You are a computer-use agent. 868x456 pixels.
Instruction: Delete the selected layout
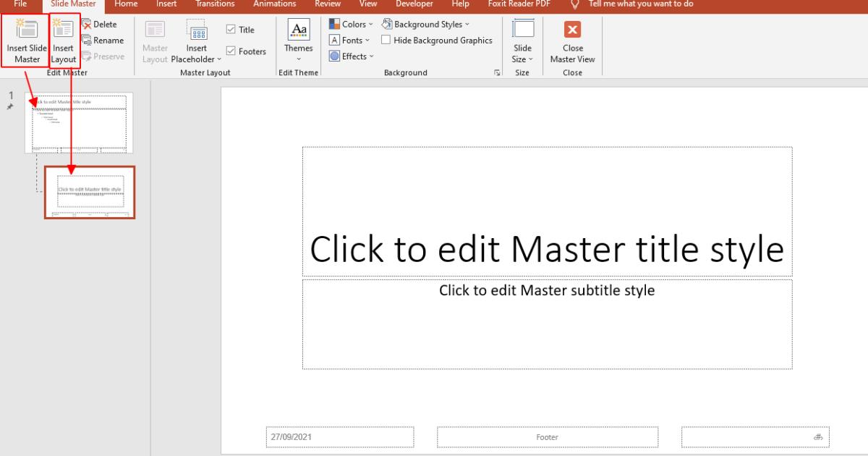click(103, 25)
